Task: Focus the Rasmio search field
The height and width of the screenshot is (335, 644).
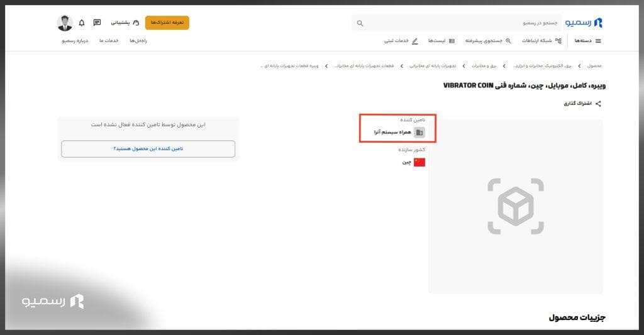Action: [x=457, y=23]
